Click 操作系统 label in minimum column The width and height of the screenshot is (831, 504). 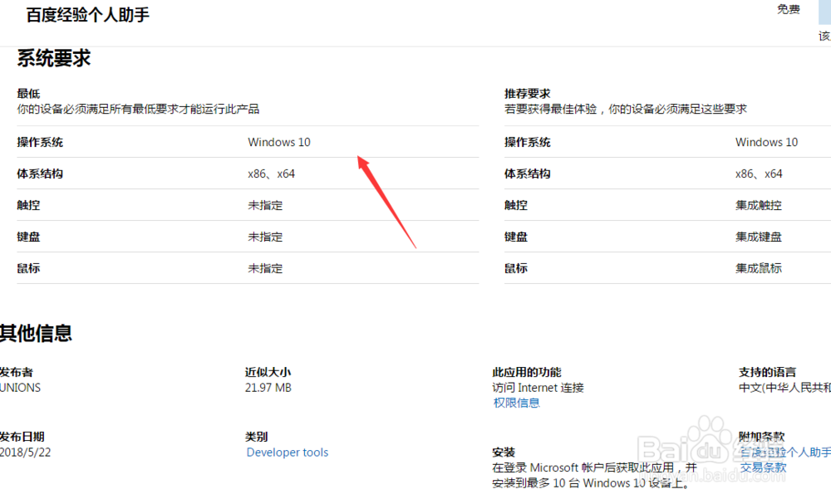(x=40, y=142)
